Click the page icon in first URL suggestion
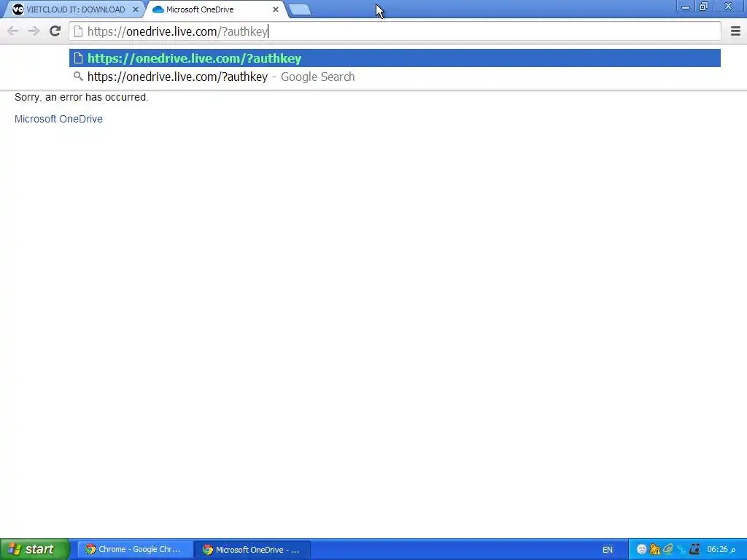The width and height of the screenshot is (747, 560). point(78,58)
